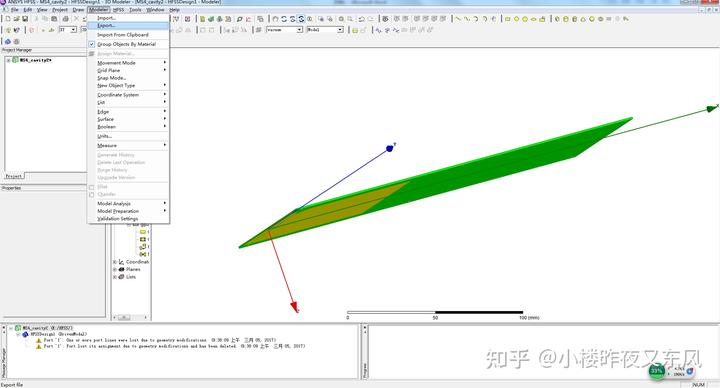Open New Object Type submenu
Screen dimensions: 720x388
click(x=128, y=85)
